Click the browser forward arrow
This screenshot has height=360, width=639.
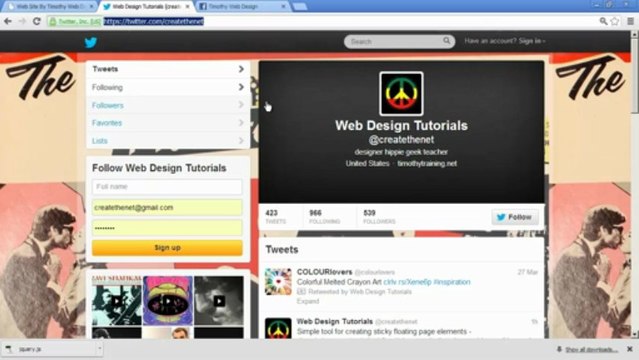coord(22,21)
